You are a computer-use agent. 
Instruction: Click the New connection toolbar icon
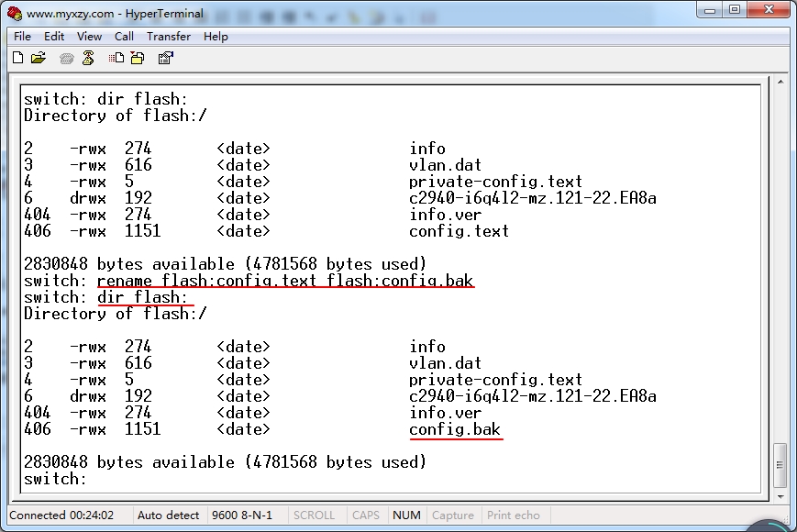[17, 58]
